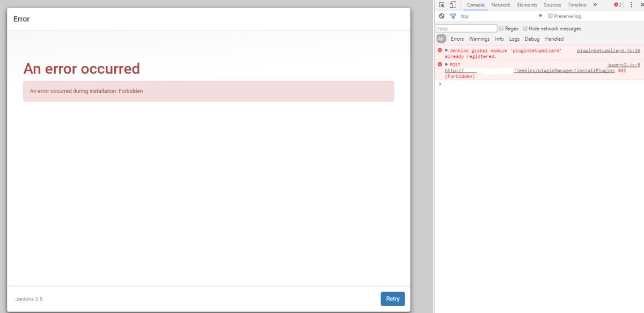
Task: Show more DevTools tabs via double chevron
Action: [595, 5]
